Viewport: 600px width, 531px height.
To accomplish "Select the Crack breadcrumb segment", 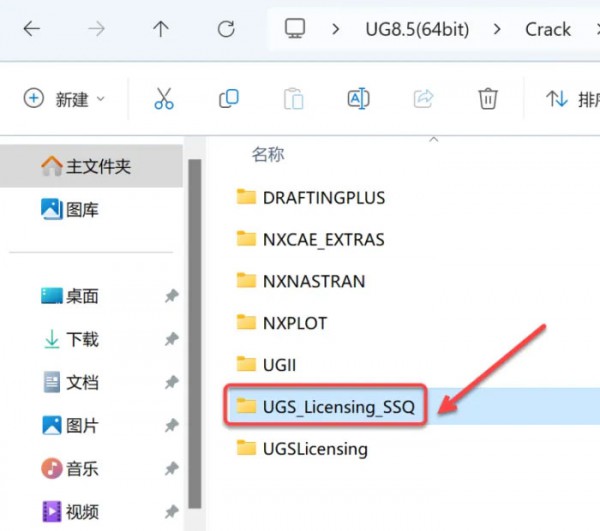I will tap(548, 29).
